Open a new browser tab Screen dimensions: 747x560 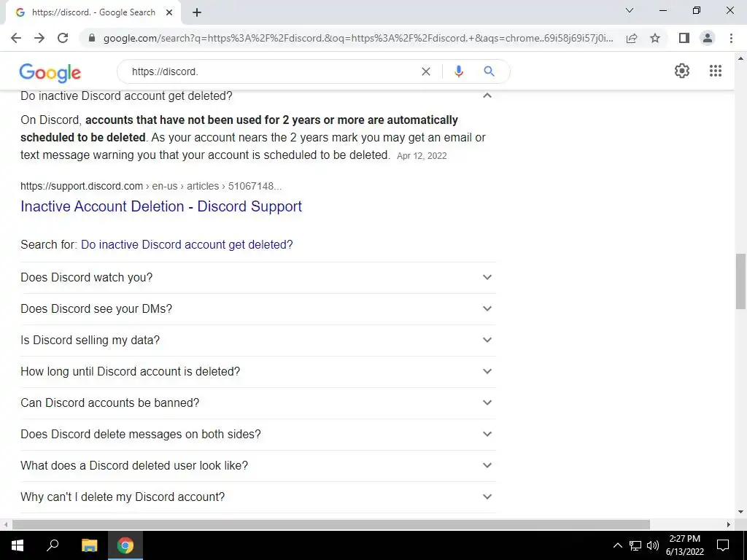(x=197, y=13)
